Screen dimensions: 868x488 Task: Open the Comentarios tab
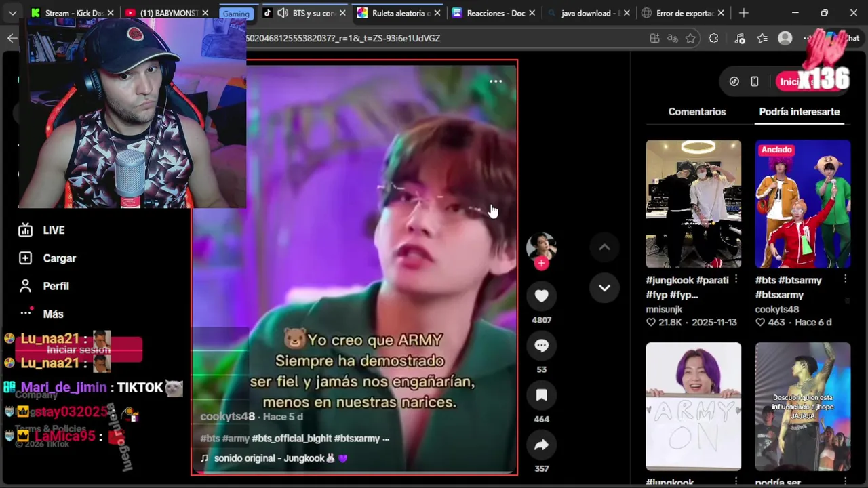[696, 112]
